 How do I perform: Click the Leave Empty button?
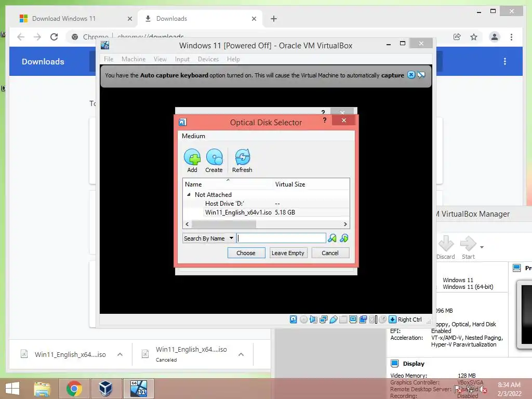click(x=288, y=253)
